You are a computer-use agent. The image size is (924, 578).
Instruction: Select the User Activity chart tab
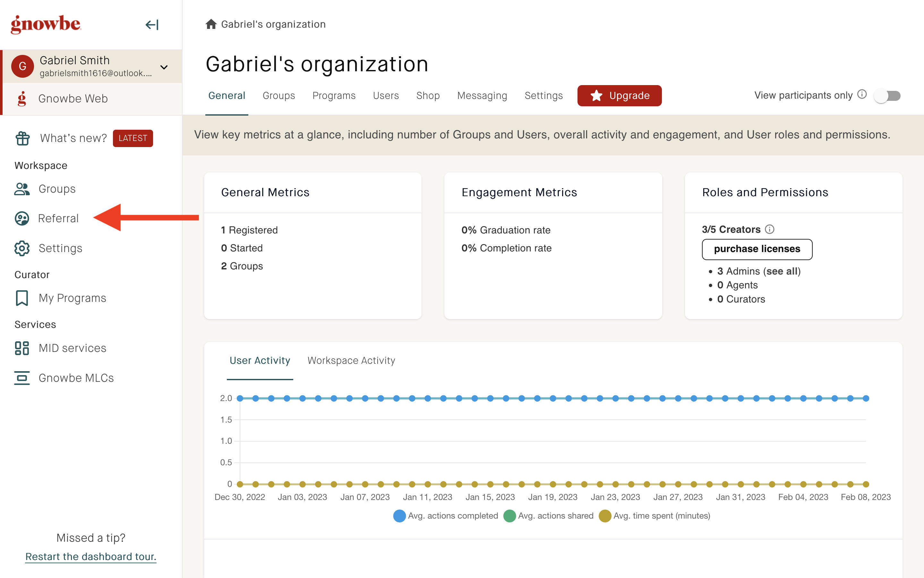[260, 361]
